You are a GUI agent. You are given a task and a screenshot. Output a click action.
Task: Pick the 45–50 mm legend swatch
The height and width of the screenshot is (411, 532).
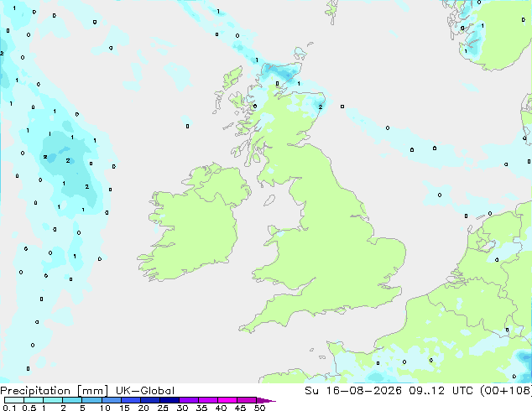click(247, 400)
